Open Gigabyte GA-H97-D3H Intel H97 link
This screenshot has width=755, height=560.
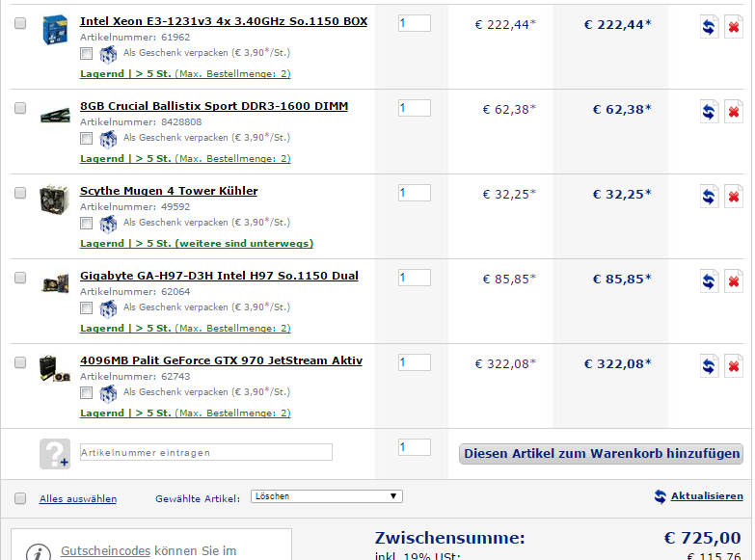[x=219, y=276]
